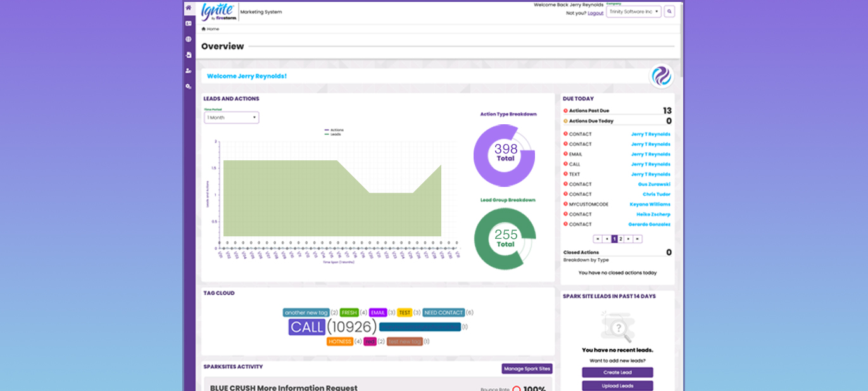Click the Actions Past Due red status icon
868x391 pixels.
565,111
